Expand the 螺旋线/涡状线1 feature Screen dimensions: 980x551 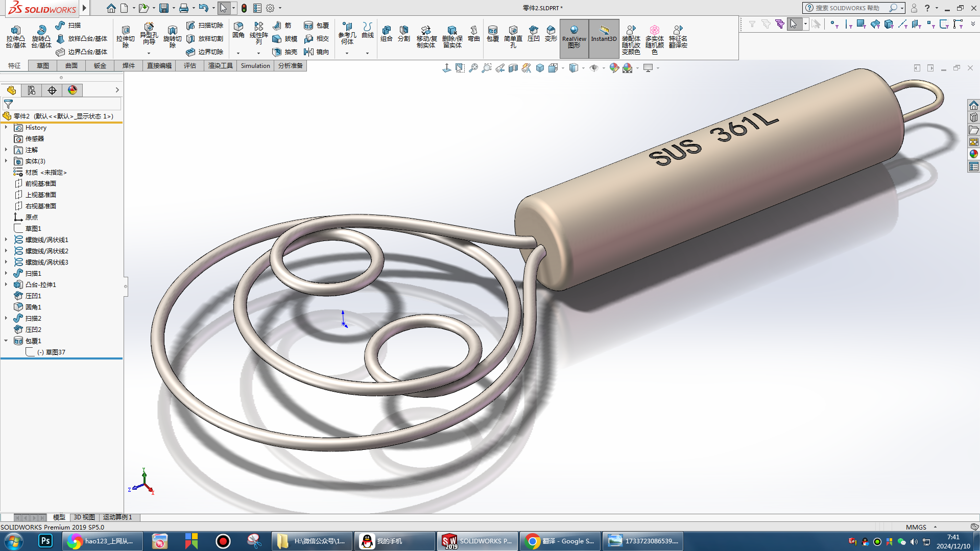point(6,240)
